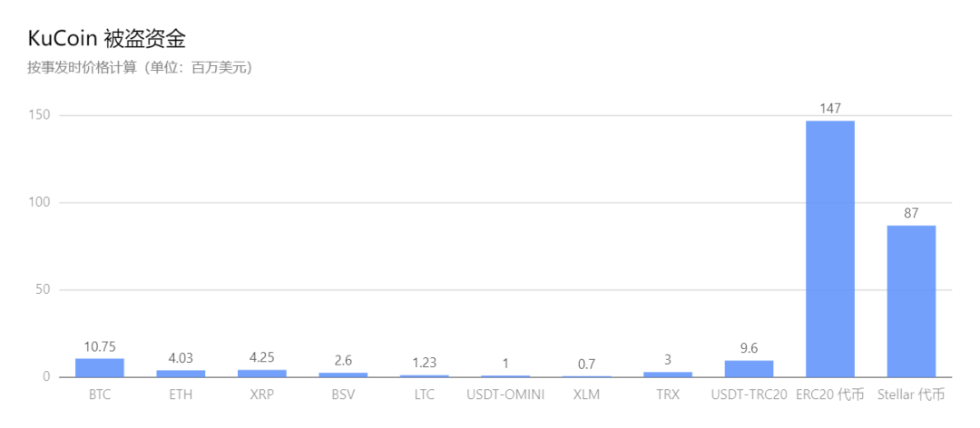The height and width of the screenshot is (428, 980).
Task: Click the TRX axis label
Action: point(668,395)
